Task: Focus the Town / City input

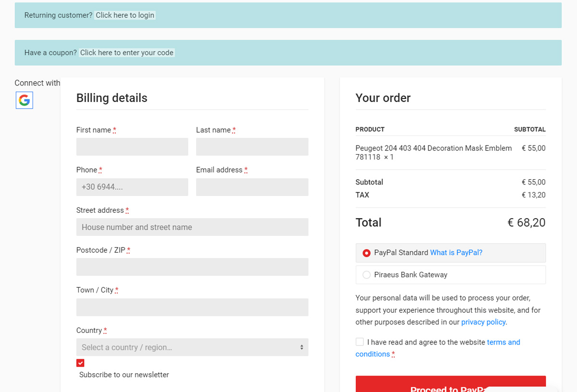Action: tap(192, 307)
